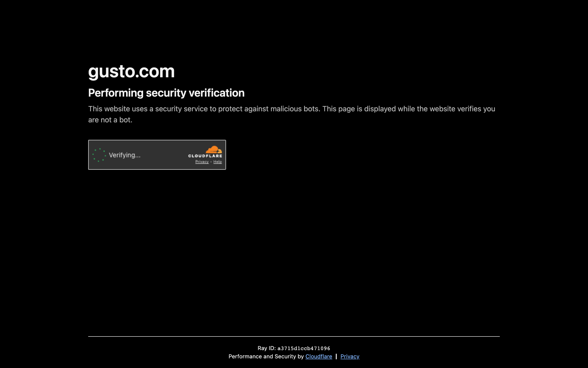Click the green verifying spinner
This screenshot has height=368, width=588.
99,155
